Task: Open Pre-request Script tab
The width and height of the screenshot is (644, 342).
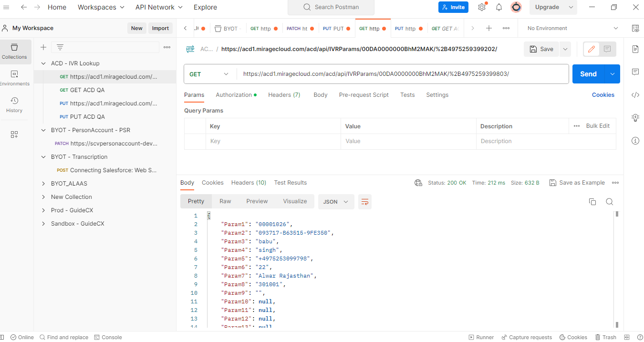Action: pyautogui.click(x=364, y=95)
